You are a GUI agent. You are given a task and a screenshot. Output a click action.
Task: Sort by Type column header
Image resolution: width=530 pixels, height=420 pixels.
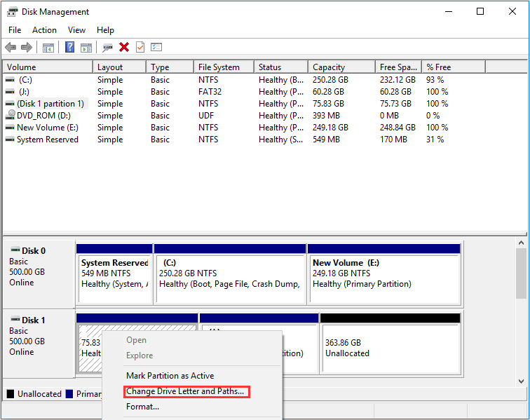click(x=170, y=67)
